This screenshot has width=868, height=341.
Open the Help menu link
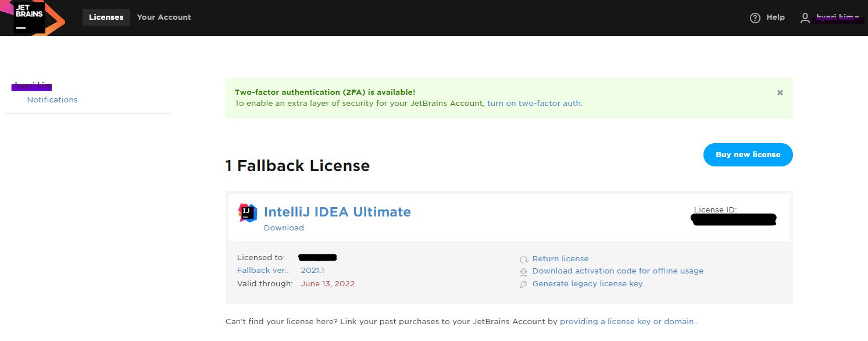(776, 17)
